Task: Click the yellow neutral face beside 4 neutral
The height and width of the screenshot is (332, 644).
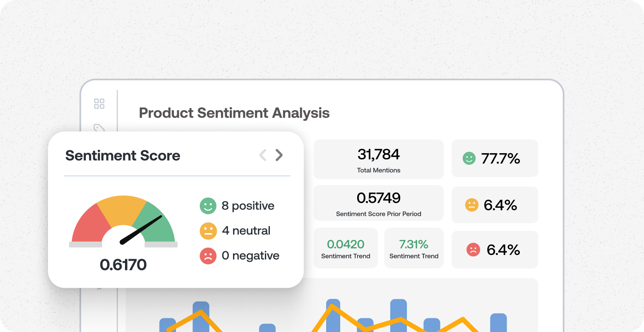Action: (208, 231)
